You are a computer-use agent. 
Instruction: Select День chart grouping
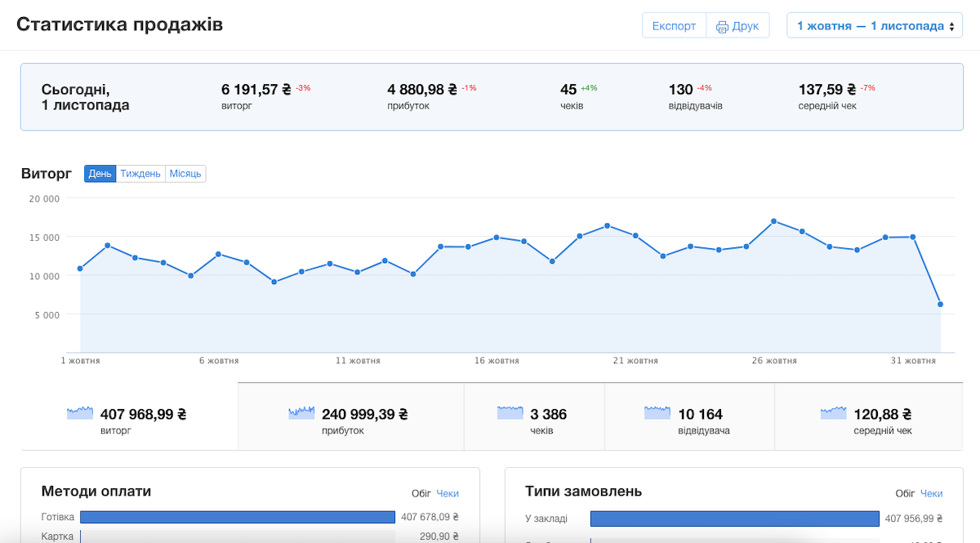click(100, 174)
